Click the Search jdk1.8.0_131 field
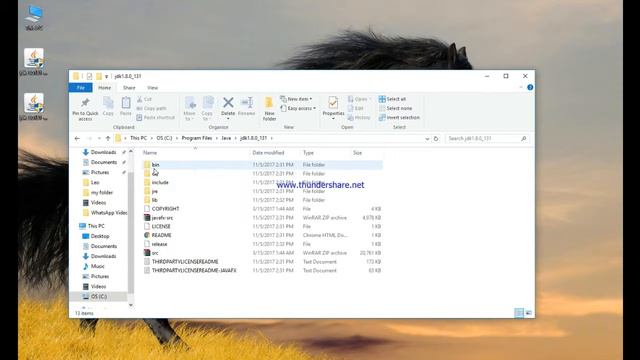The height and width of the screenshot is (360, 640). point(487,139)
